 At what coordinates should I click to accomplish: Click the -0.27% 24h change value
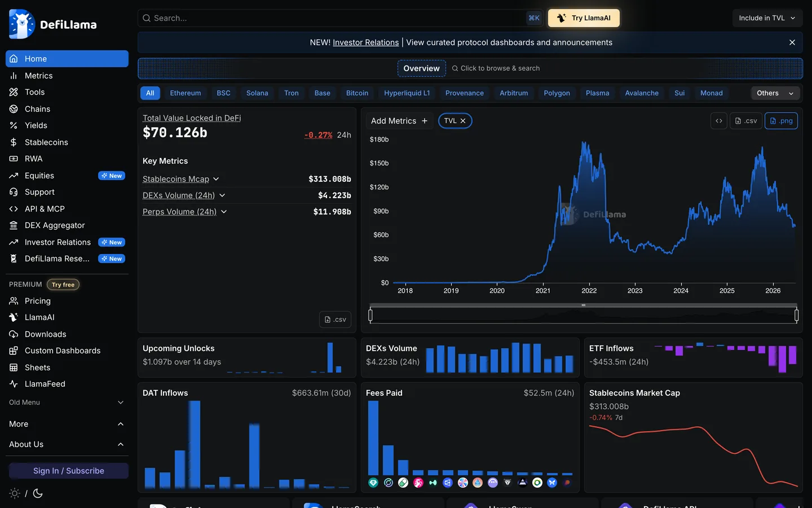(x=318, y=135)
